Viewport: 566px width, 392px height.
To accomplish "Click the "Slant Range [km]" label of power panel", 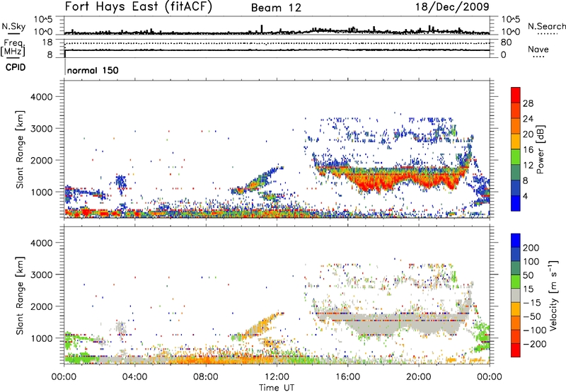I will pyautogui.click(x=20, y=149).
